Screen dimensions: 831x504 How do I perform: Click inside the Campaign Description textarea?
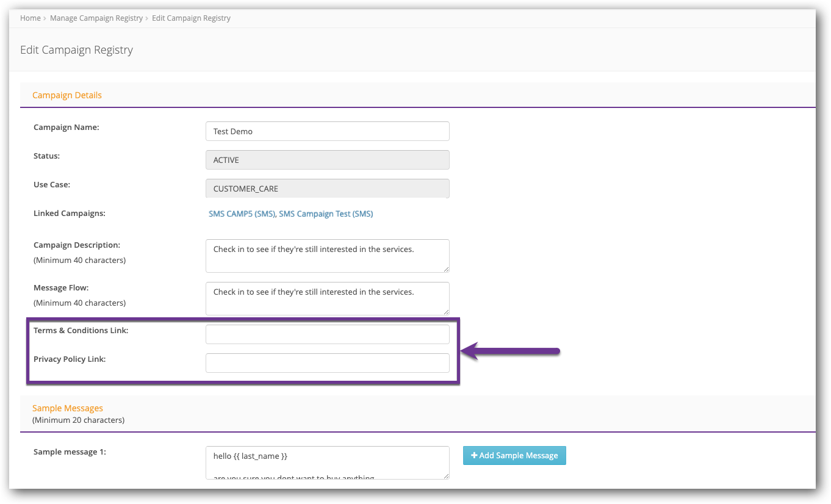click(327, 254)
